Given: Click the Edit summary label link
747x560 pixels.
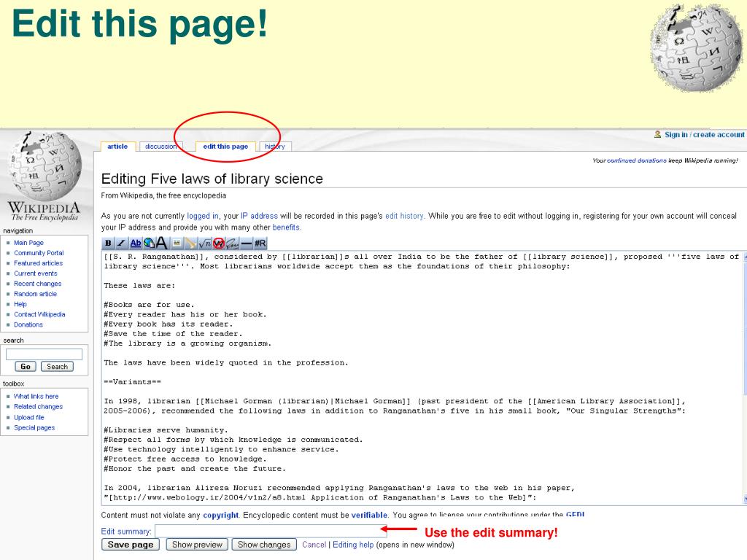Looking at the screenshot, I should (x=125, y=532).
